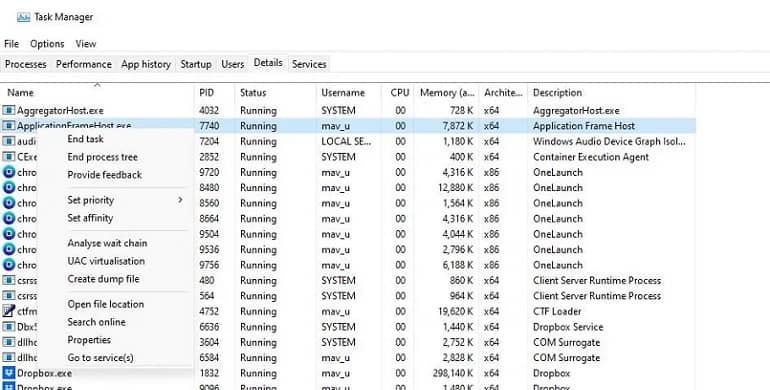This screenshot has width=770, height=390.
Task: Click the OneLaunch chrome icon with PID 9720
Action: click(x=9, y=172)
